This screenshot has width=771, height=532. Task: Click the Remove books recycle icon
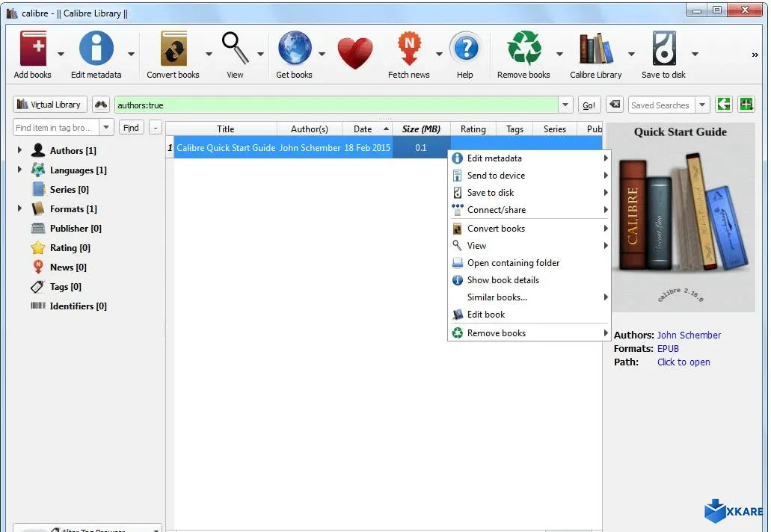click(524, 48)
